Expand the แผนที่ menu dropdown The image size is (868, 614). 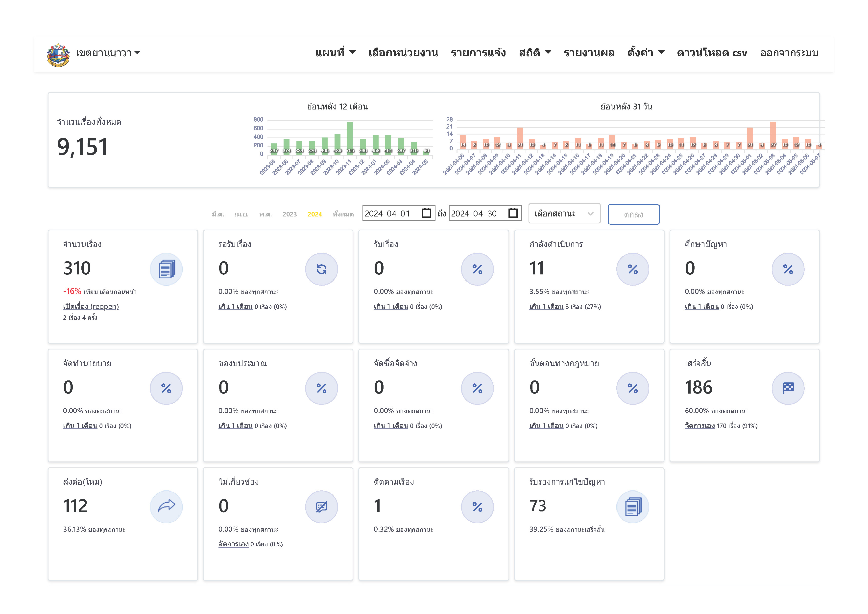tap(335, 53)
